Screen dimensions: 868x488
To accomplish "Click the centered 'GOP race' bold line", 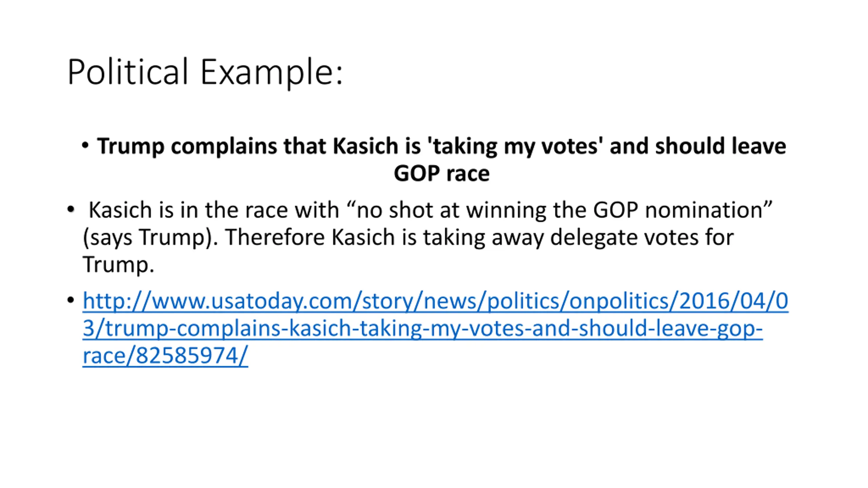I will click(441, 174).
